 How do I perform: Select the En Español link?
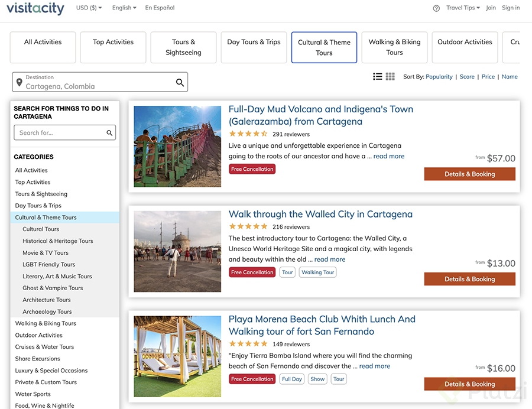pyautogui.click(x=160, y=8)
